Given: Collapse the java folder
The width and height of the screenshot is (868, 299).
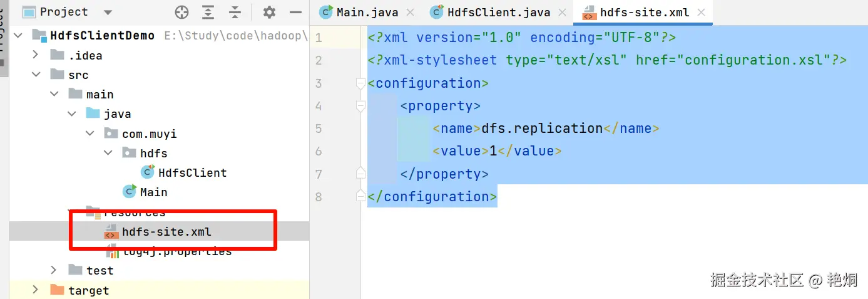Looking at the screenshot, I should click(71, 113).
